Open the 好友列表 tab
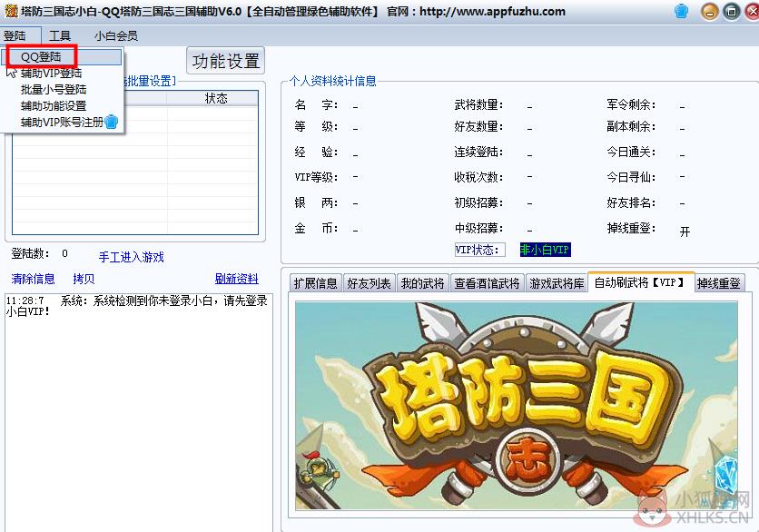This screenshot has width=759, height=532. 369,283
